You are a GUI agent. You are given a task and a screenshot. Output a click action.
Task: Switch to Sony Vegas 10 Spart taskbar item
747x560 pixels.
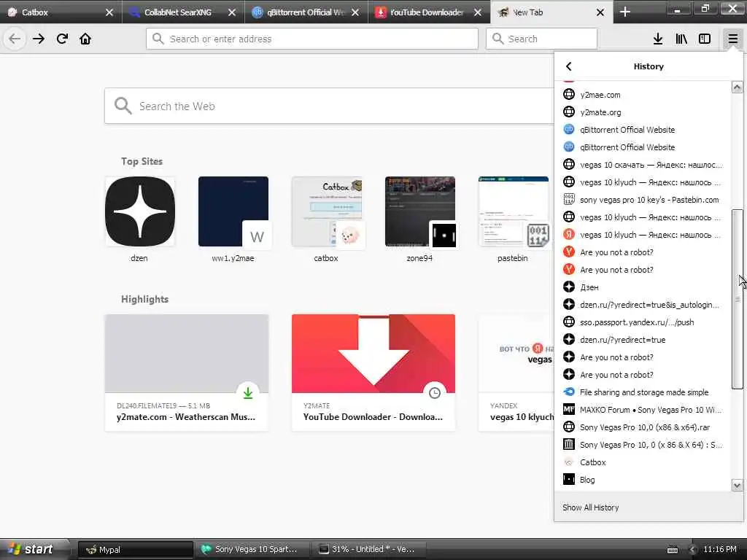[x=252, y=550]
